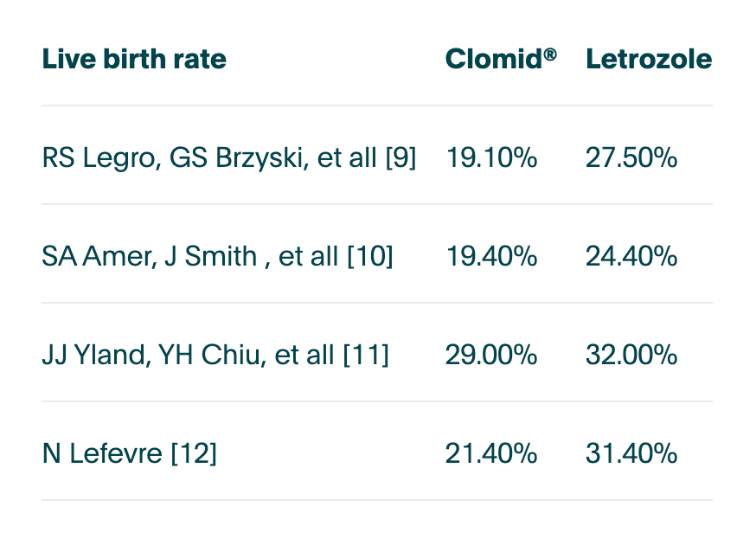Image resolution: width=756 pixels, height=545 pixels.
Task: Click SA Amer, J Smith study name
Action: click(x=150, y=256)
